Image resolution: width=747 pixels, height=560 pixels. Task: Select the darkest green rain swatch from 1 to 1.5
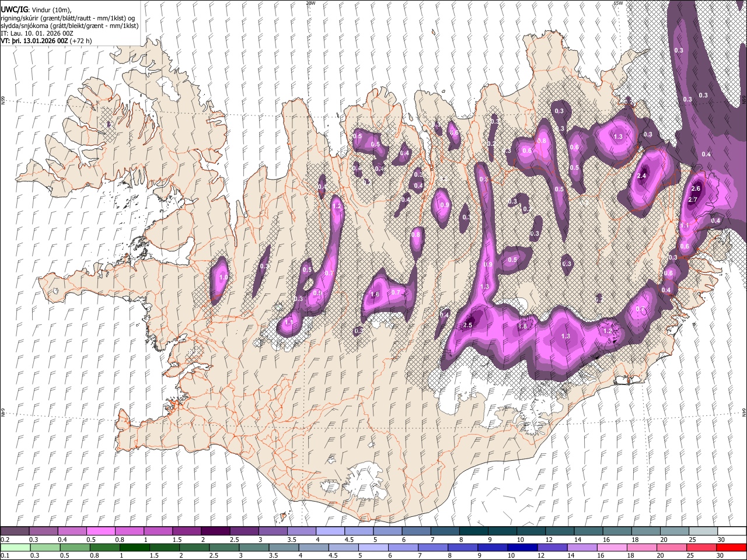(136, 547)
